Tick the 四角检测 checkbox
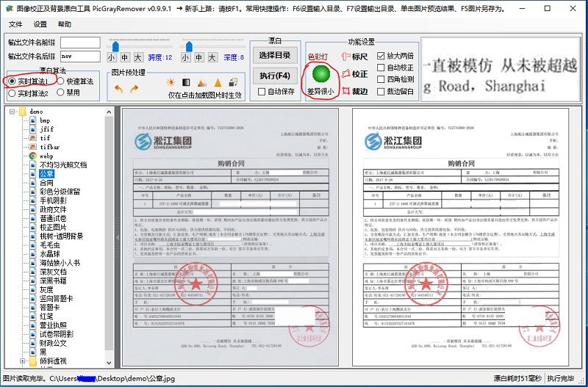This screenshot has width=588, height=387. [381, 79]
